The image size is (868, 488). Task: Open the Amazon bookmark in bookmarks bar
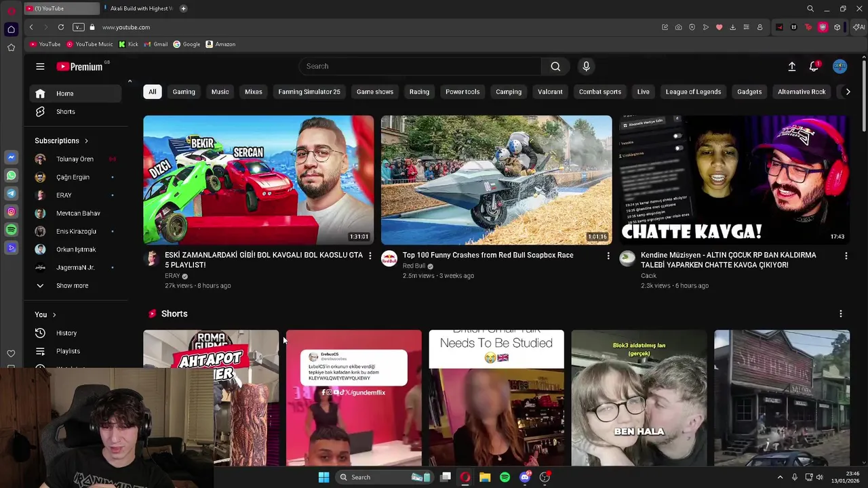pyautogui.click(x=220, y=44)
